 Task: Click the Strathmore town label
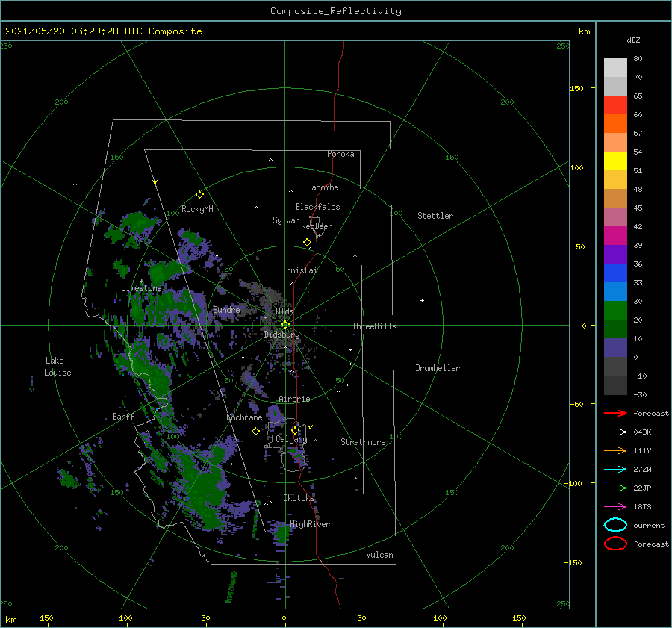[363, 442]
